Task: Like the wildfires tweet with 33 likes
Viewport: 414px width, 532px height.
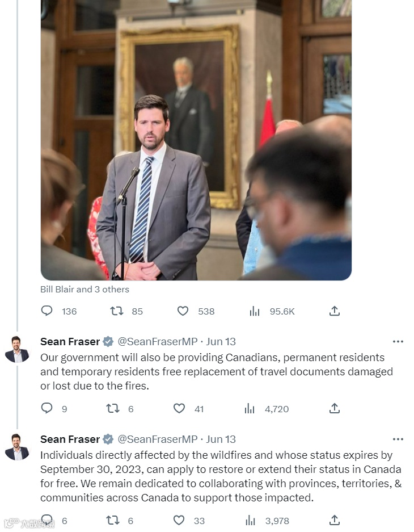Action: [x=179, y=520]
